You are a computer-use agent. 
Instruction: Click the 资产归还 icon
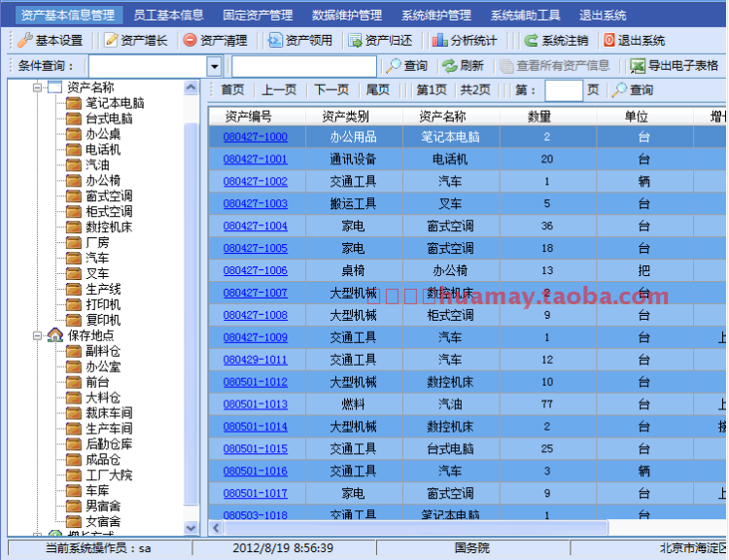(x=355, y=41)
